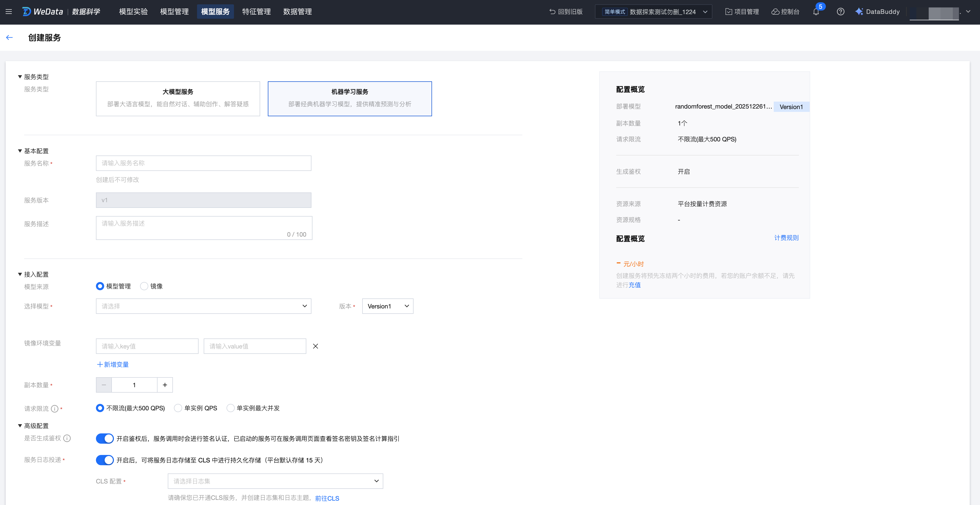Click info icon next to 是否生成鉴权
980x505 pixels.
coord(67,438)
